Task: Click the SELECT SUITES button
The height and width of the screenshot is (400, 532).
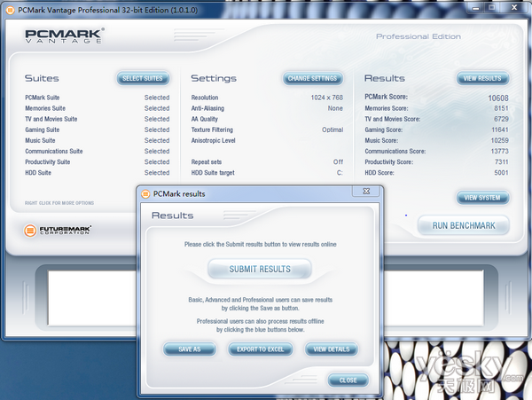Action: pos(143,78)
